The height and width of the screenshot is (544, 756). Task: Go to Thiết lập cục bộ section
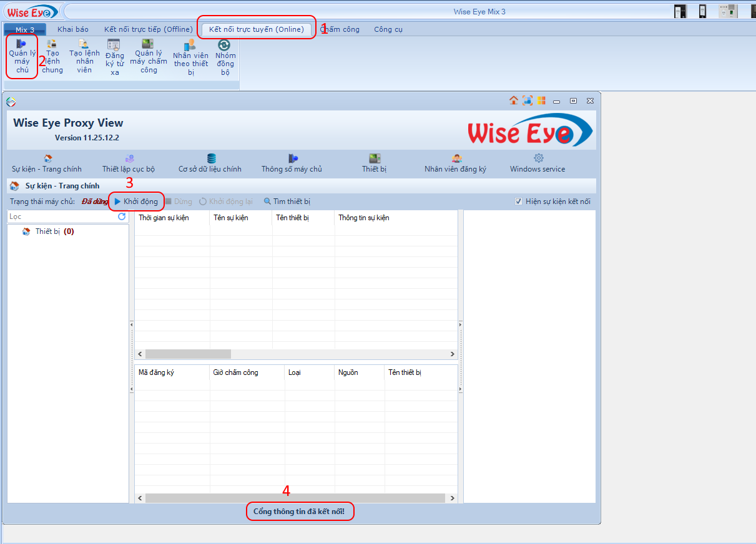129,163
